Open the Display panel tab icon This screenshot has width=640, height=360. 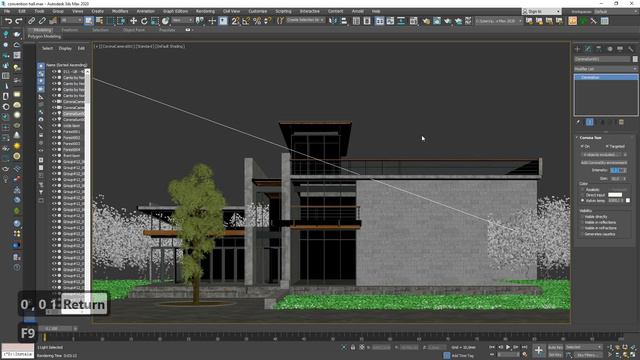(620, 49)
